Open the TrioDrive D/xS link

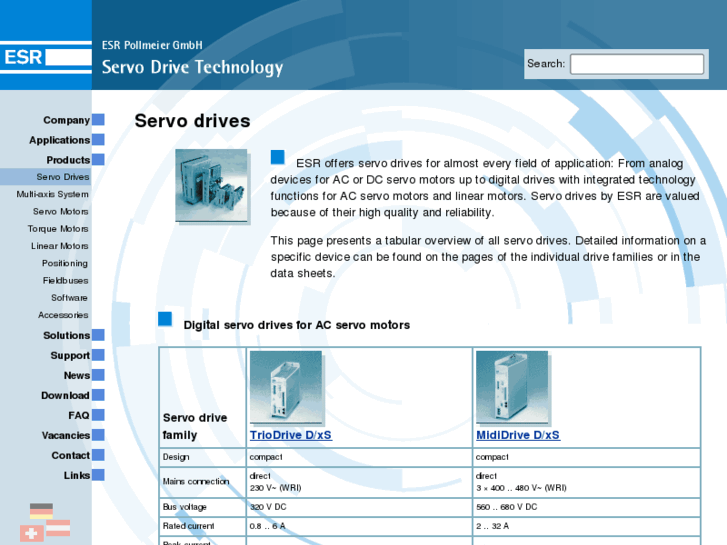click(291, 435)
